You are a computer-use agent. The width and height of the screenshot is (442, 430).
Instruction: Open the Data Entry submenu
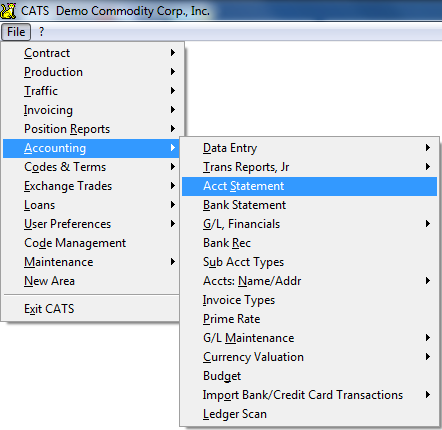pos(309,148)
